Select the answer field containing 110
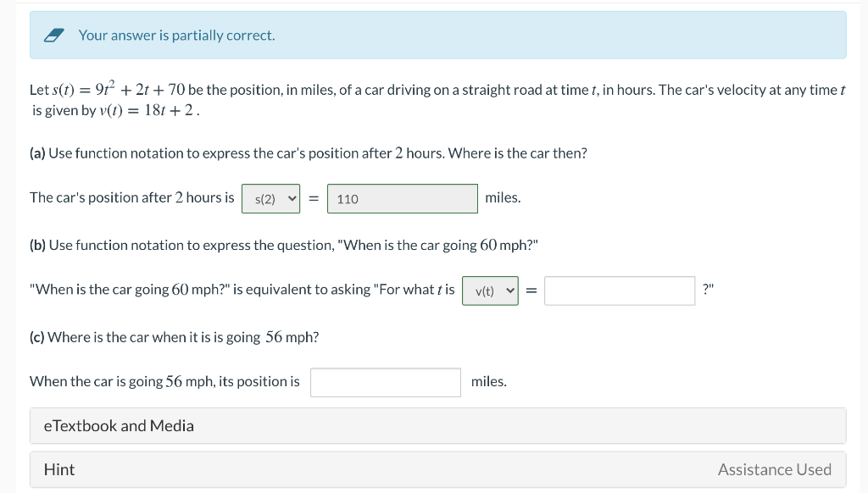This screenshot has height=493, width=868. click(402, 198)
